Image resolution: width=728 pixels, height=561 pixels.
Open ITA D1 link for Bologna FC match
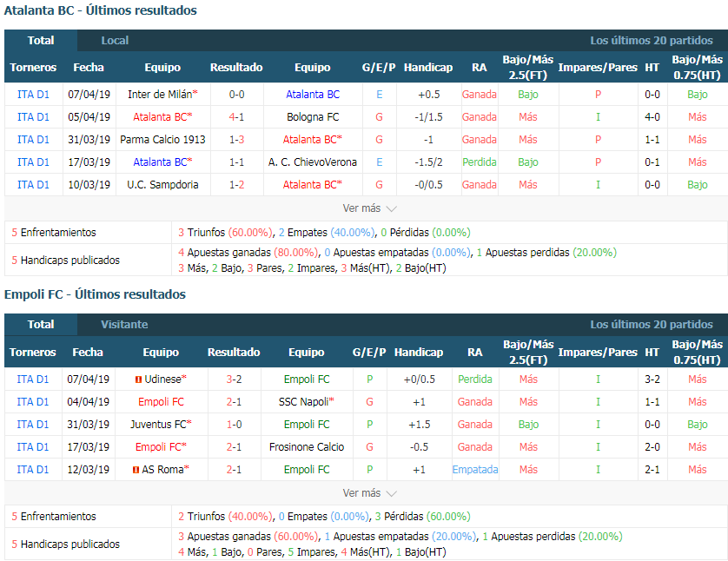coord(33,117)
